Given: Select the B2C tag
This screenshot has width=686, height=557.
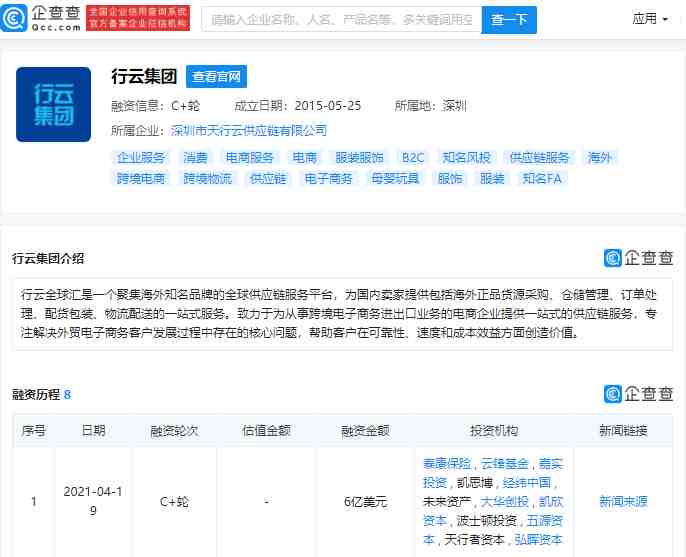Looking at the screenshot, I should [413, 158].
